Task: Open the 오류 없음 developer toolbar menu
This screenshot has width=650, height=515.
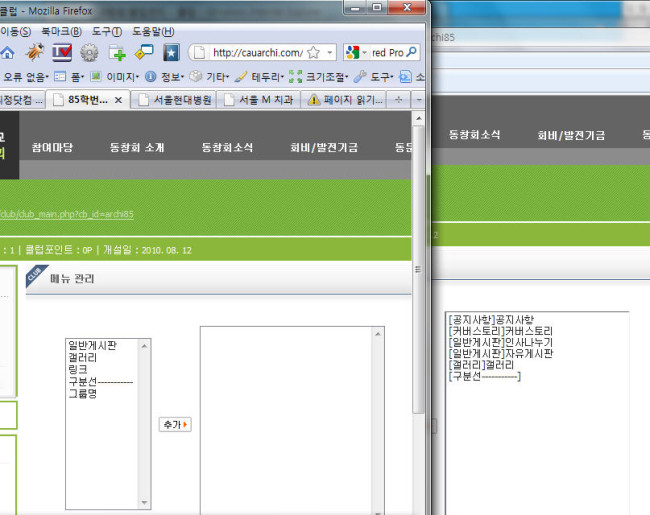Action: [x=26, y=77]
